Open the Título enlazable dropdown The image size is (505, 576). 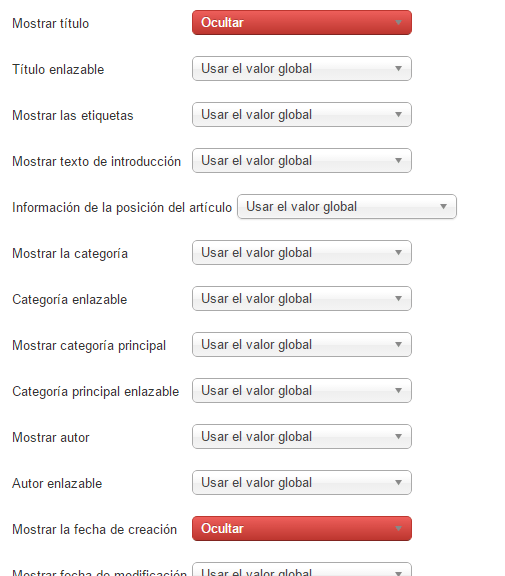[302, 69]
